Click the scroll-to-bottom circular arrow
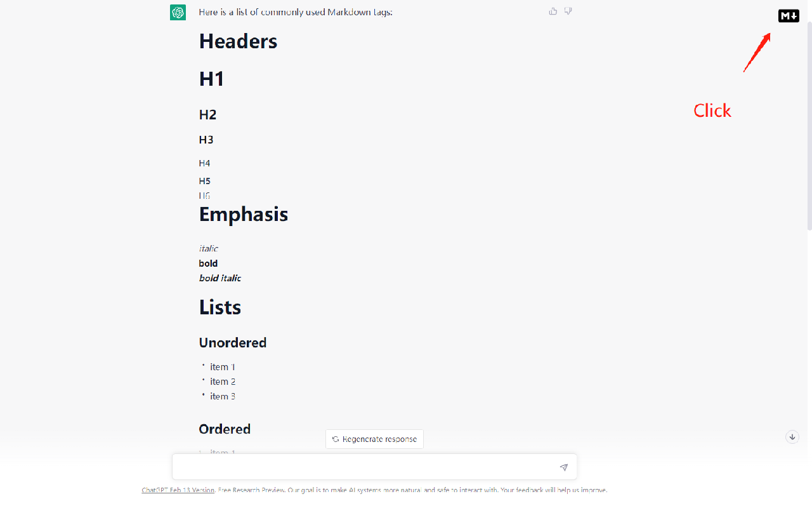The height and width of the screenshot is (508, 812). 792,437
